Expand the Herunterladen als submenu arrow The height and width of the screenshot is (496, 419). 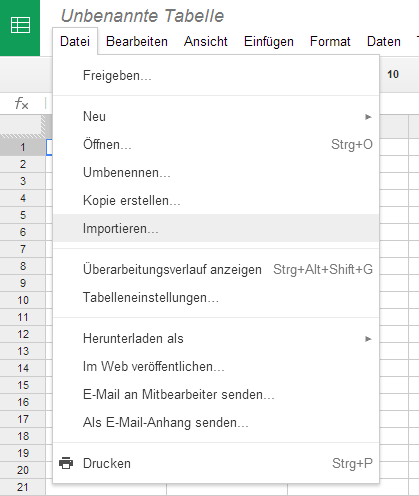pos(368,339)
